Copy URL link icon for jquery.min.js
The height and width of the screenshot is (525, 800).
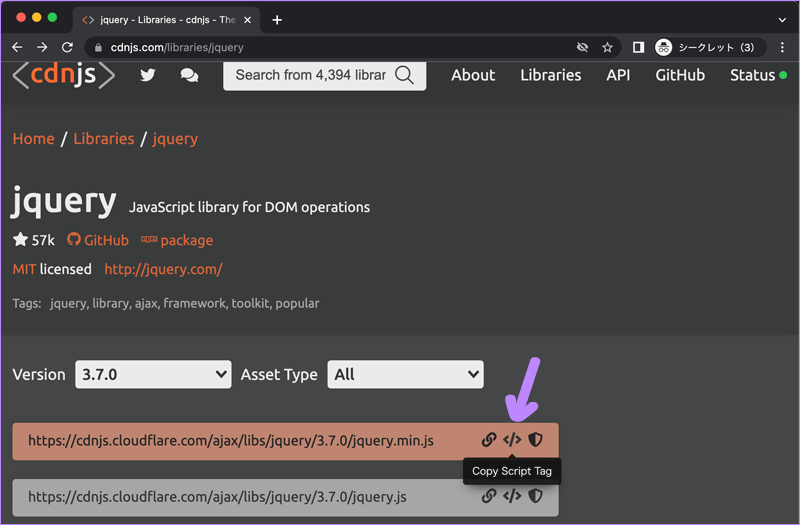(489, 439)
